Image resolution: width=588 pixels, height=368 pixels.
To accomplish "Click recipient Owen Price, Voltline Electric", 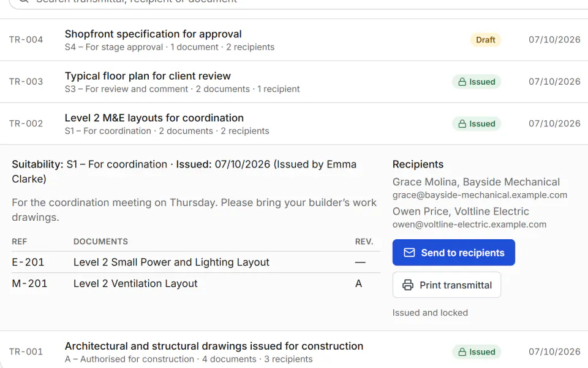I will pos(461,212).
